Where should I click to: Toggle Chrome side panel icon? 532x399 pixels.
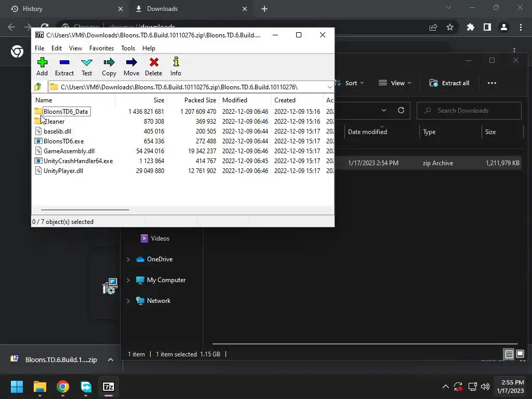(487, 27)
